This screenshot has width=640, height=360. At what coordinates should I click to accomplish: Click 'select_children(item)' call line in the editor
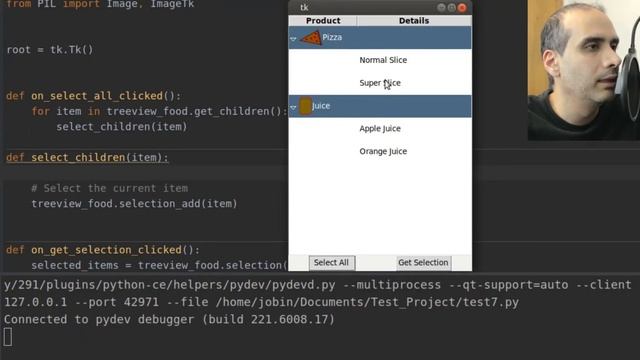(x=122, y=127)
